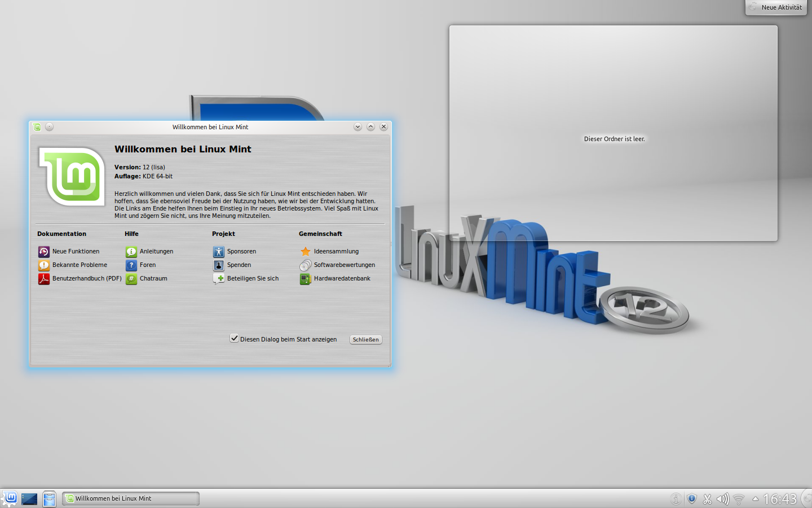Click the Hardwaredatenbank chip icon

coord(306,279)
